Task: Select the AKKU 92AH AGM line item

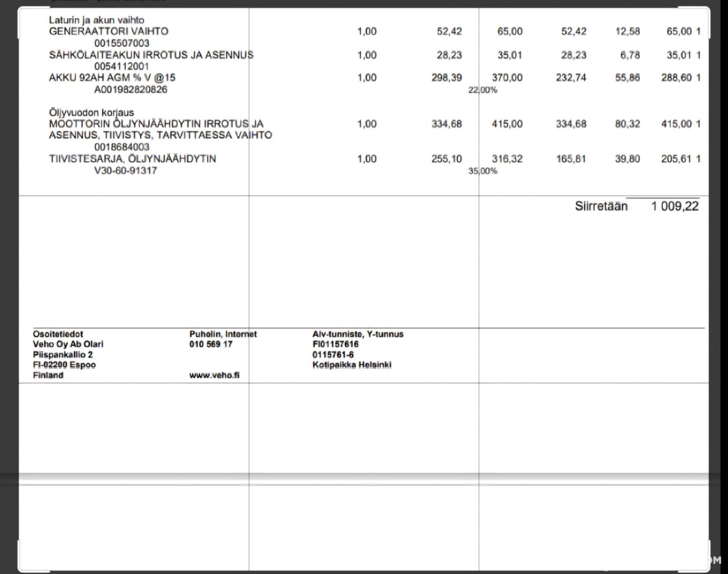Action: pos(112,78)
